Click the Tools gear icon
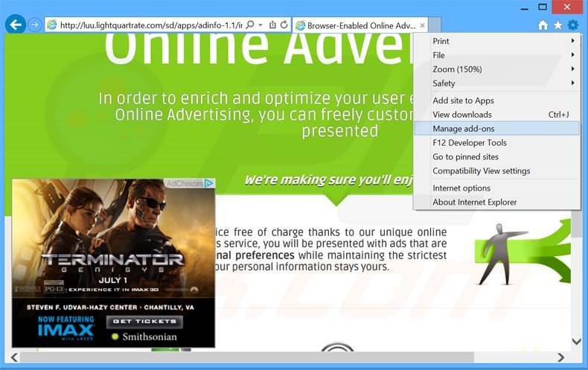Image resolution: width=588 pixels, height=370 pixels. coord(573,25)
